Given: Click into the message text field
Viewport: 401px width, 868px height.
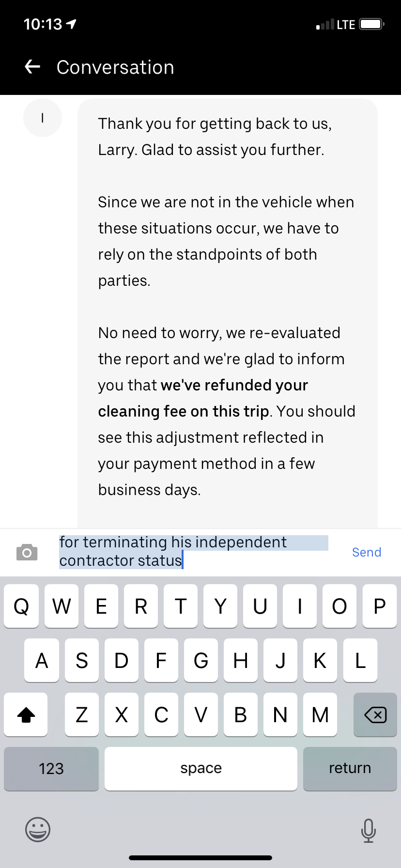Looking at the screenshot, I should pyautogui.click(x=194, y=551).
